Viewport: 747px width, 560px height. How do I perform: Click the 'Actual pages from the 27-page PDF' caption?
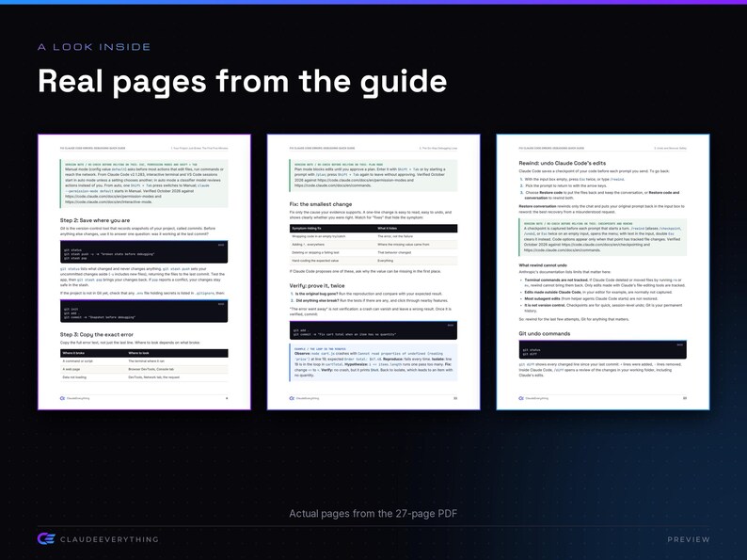373,513
